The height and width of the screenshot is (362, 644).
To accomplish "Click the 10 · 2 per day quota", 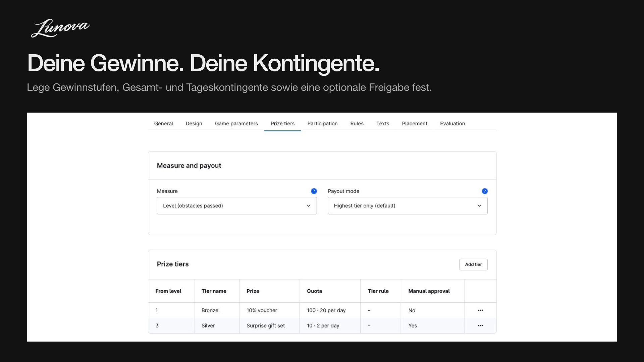I will [323, 325].
